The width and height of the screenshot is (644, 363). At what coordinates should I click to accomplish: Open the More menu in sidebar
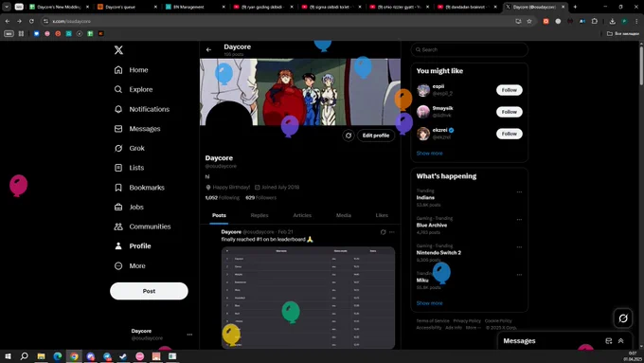click(x=130, y=266)
